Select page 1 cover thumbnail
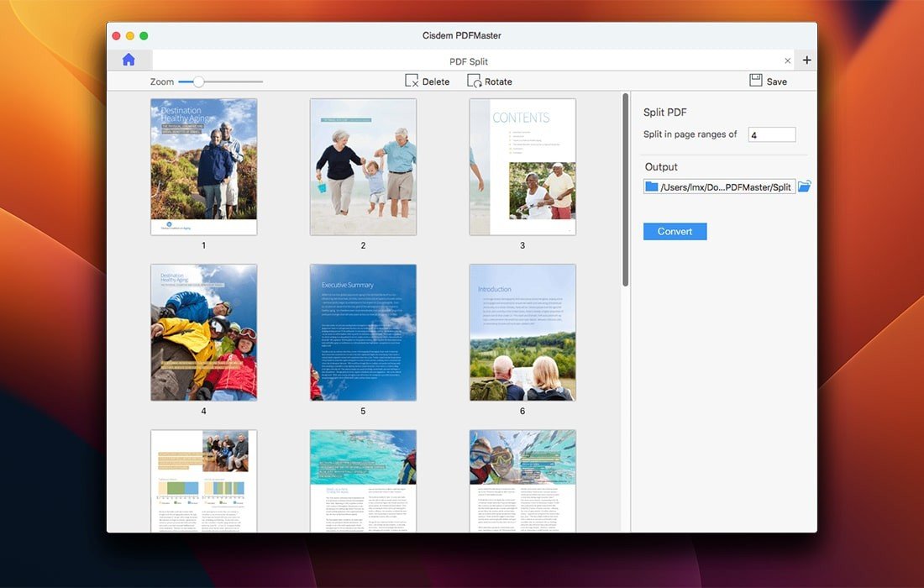Viewport: 924px width, 588px height. click(x=203, y=166)
